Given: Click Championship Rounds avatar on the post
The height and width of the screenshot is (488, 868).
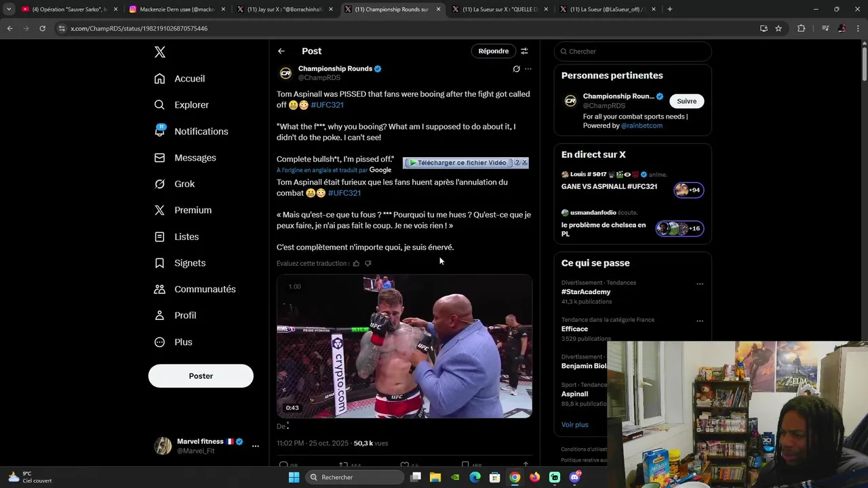Looking at the screenshot, I should point(285,73).
